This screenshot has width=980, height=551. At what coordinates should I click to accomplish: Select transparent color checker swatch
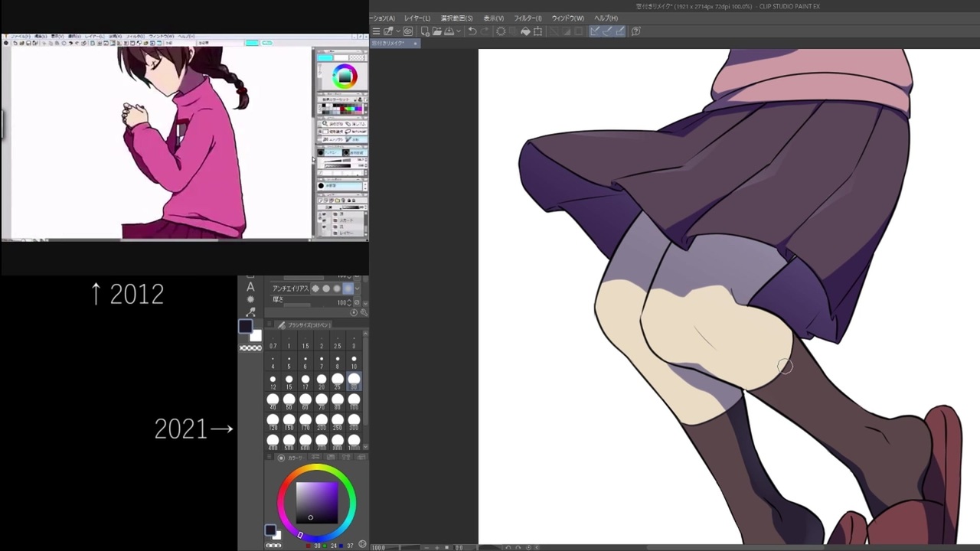[x=250, y=348]
